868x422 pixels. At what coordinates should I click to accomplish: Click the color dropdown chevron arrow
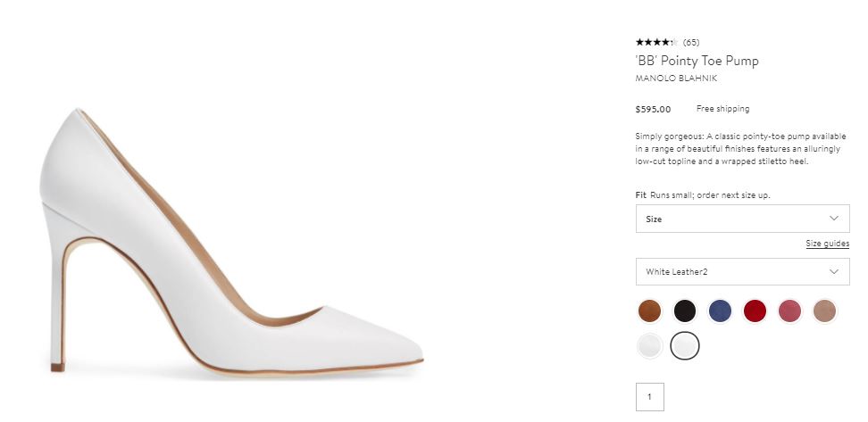click(x=834, y=271)
